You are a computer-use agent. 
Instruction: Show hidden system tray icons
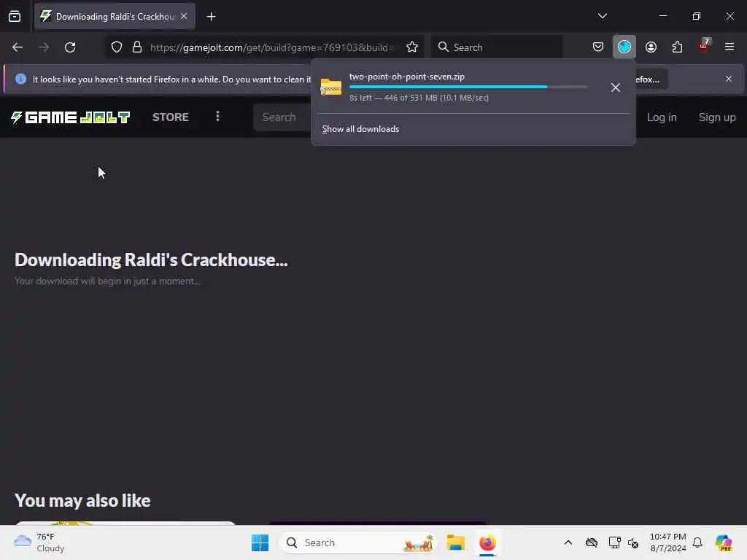568,542
